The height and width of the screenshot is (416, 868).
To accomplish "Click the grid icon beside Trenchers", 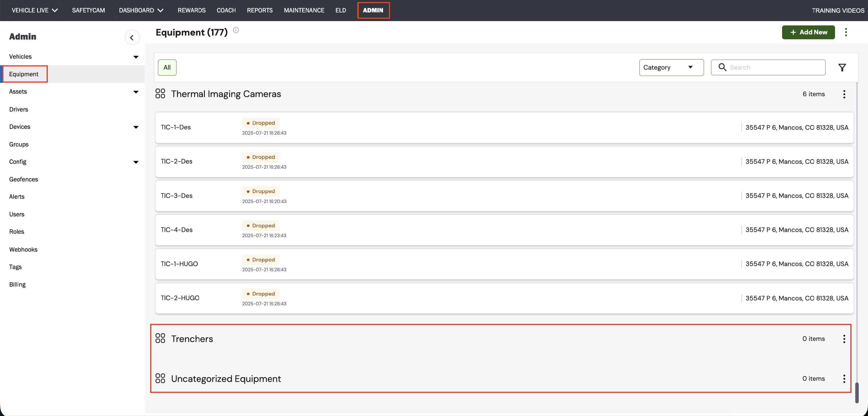I will coord(160,338).
